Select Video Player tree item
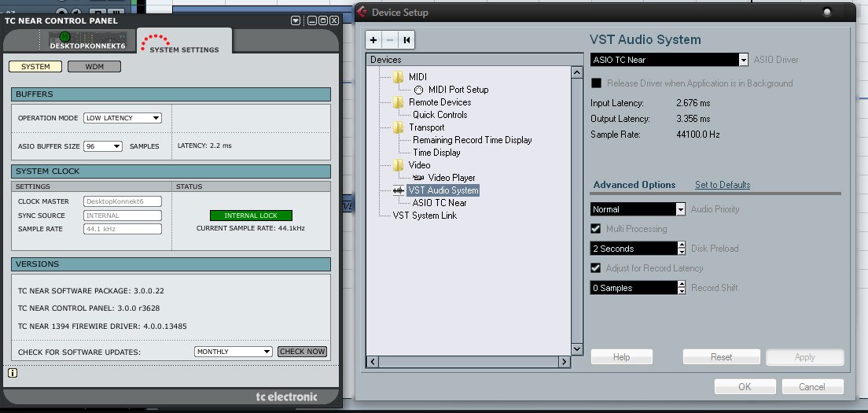The height and width of the screenshot is (413, 868). click(x=452, y=178)
